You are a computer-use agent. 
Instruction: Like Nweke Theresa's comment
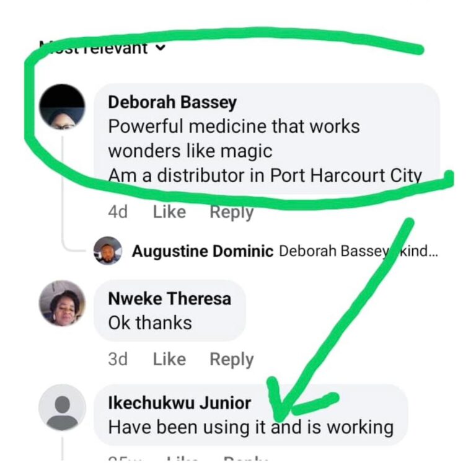[x=169, y=360]
